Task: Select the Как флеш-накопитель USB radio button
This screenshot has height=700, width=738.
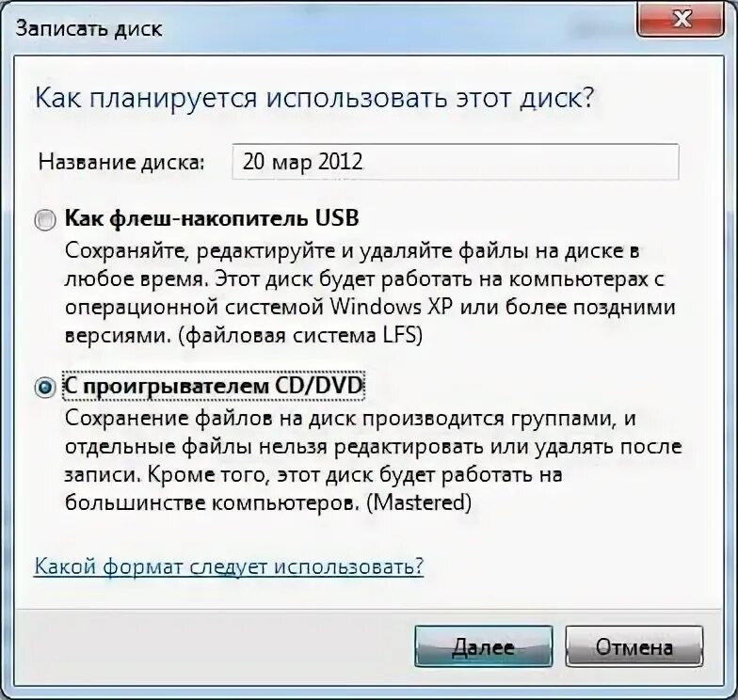Action: tap(45, 220)
